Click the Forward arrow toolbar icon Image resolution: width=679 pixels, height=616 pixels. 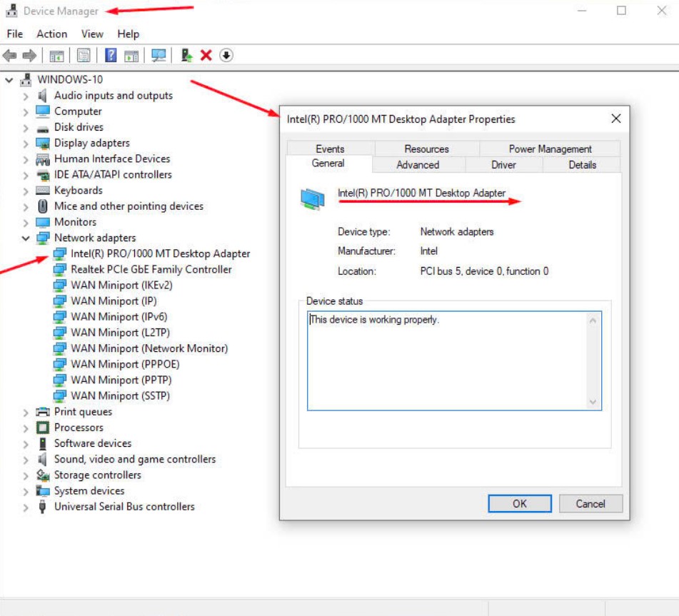tap(29, 56)
